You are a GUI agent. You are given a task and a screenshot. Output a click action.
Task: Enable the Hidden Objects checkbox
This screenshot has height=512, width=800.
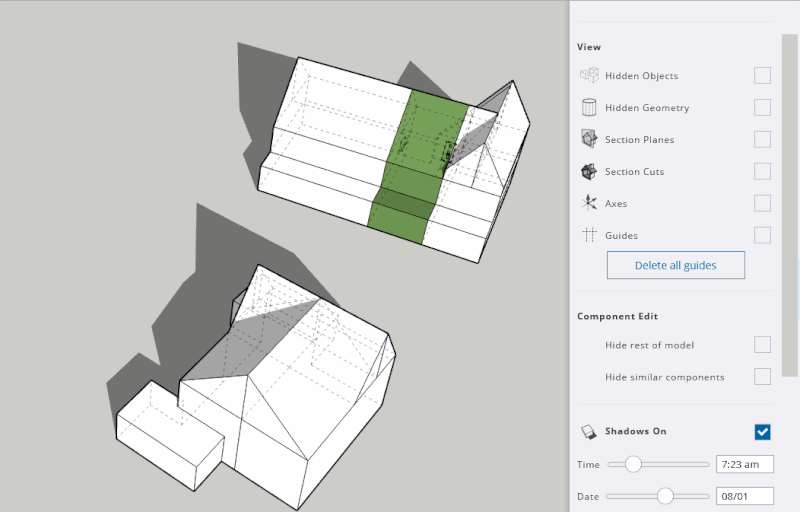pos(762,75)
